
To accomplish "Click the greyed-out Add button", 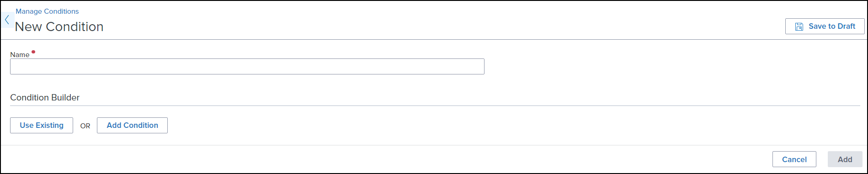I will [845, 159].
